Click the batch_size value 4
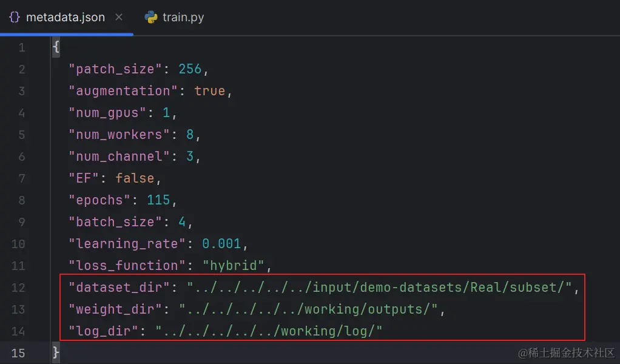The width and height of the screenshot is (620, 364). [182, 222]
